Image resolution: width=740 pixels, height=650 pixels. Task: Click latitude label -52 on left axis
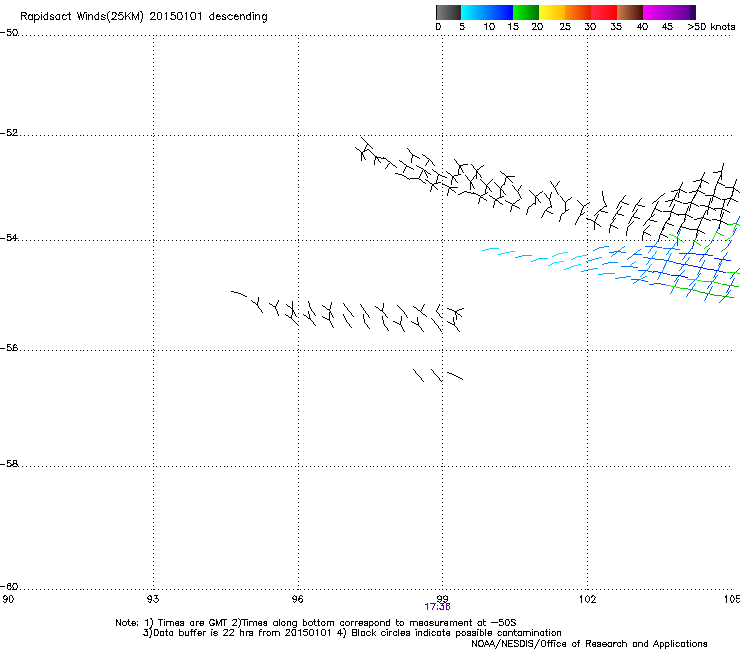9,133
